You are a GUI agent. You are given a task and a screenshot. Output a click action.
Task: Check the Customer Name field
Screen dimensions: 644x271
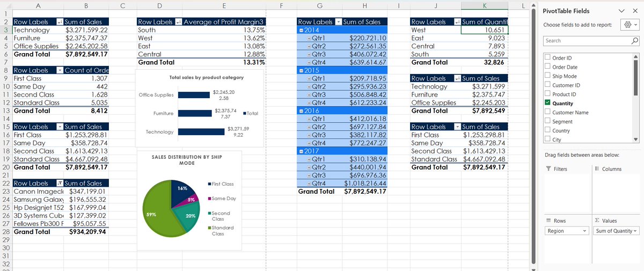(x=547, y=113)
